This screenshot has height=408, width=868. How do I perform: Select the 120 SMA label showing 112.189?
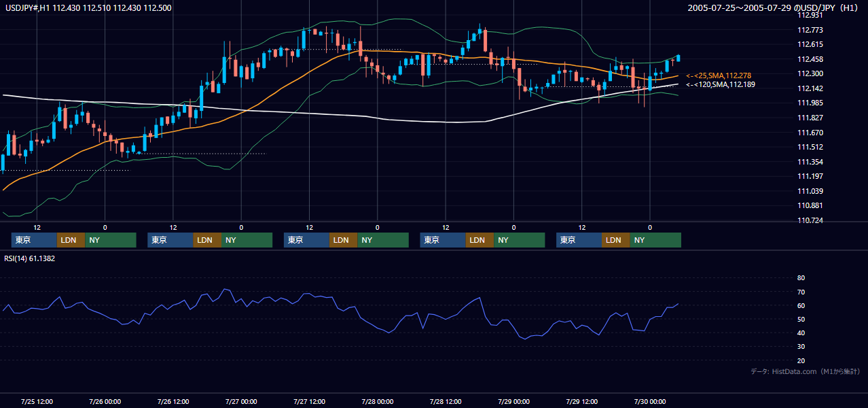pyautogui.click(x=720, y=85)
